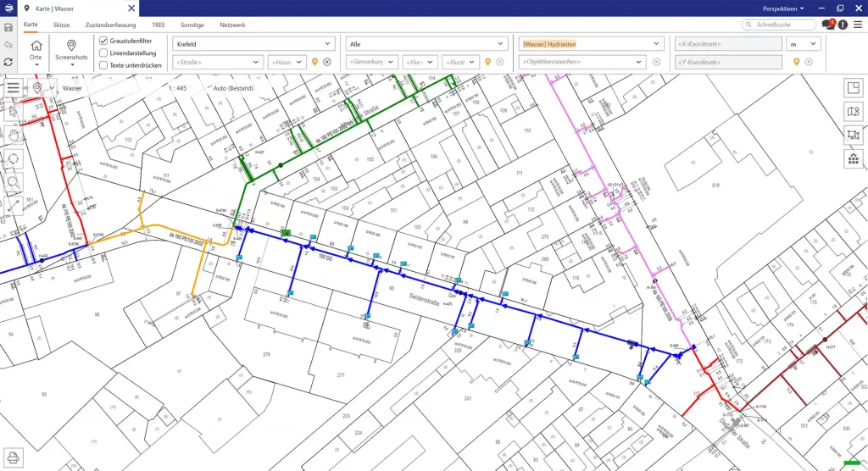Click the Screenshots button
The image size is (868, 471).
[x=71, y=51]
